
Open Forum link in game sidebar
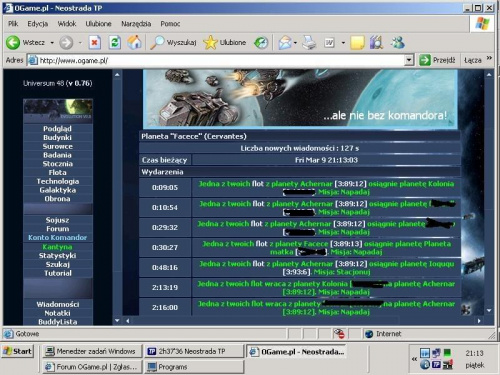58,229
